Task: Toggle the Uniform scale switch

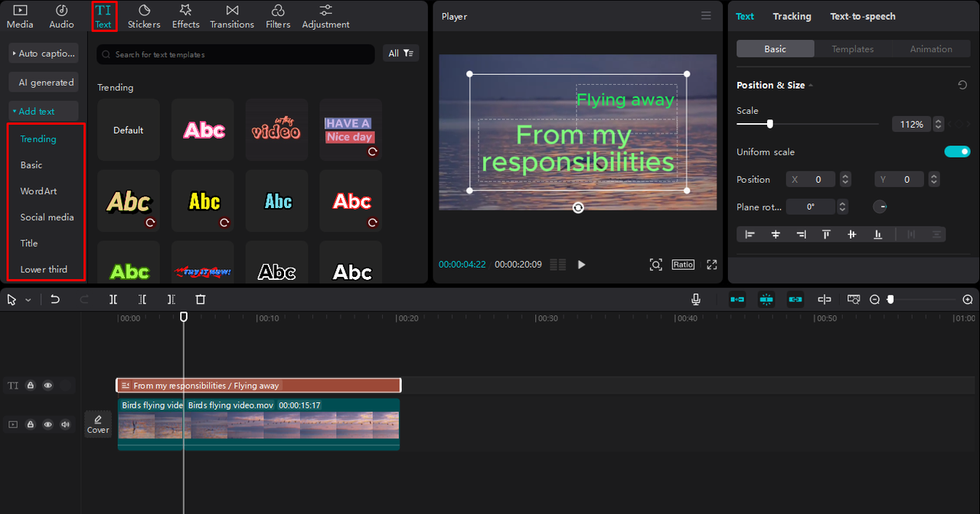Action: (x=957, y=151)
